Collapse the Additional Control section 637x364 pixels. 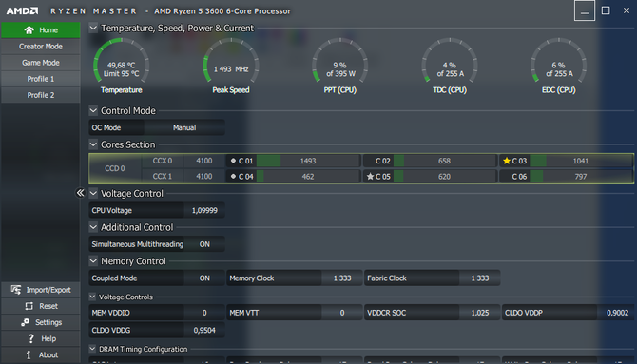(93, 227)
